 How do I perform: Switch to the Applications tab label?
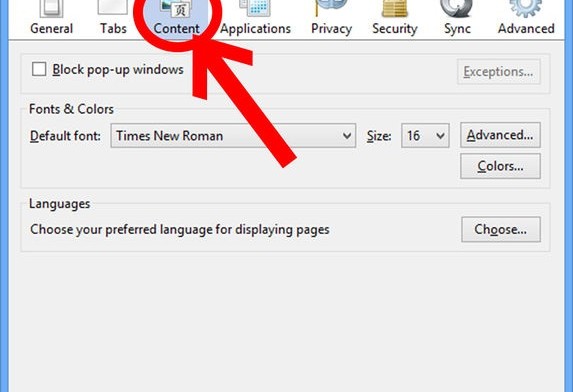click(x=255, y=29)
